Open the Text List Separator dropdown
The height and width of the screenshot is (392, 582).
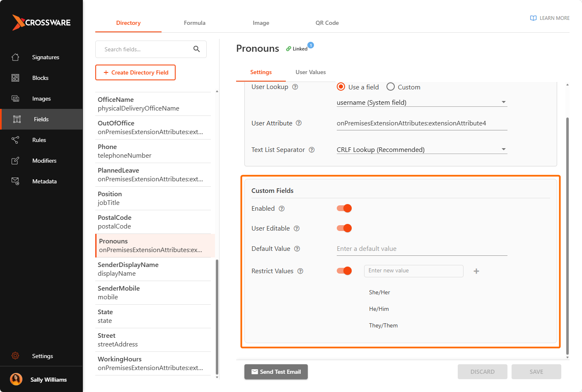pos(422,149)
